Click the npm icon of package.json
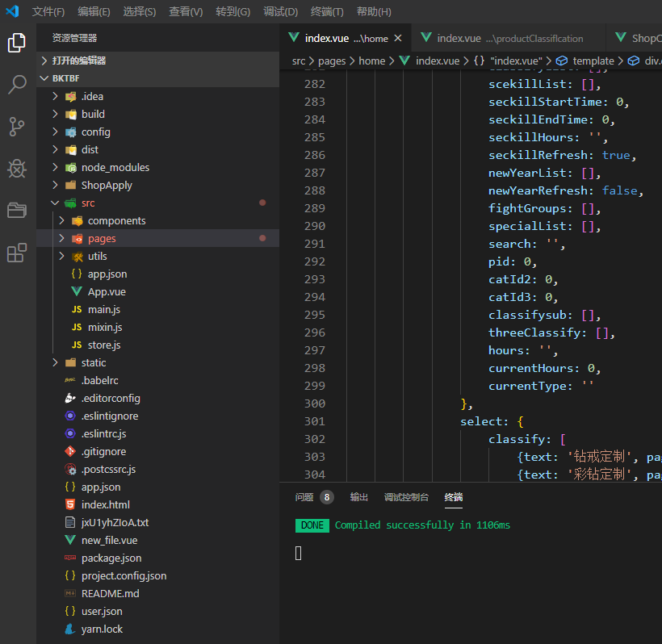 pos(70,558)
